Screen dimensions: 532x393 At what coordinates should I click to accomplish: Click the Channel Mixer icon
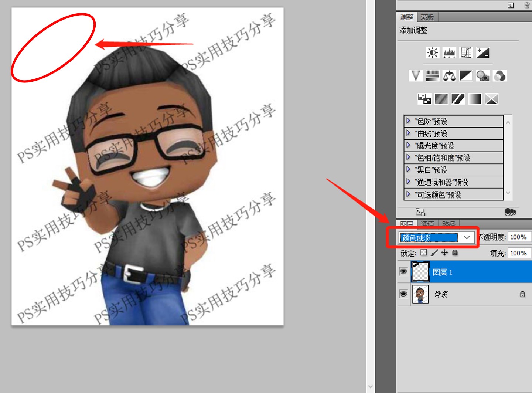(x=499, y=76)
